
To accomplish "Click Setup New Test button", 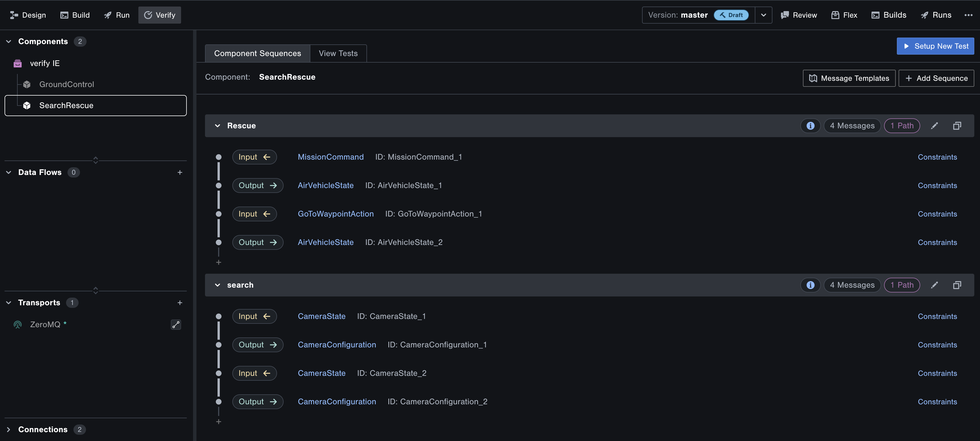I will click(935, 46).
